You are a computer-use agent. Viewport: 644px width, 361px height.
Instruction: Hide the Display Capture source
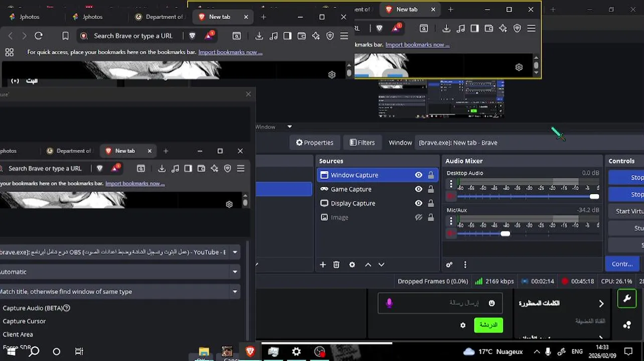click(x=418, y=203)
